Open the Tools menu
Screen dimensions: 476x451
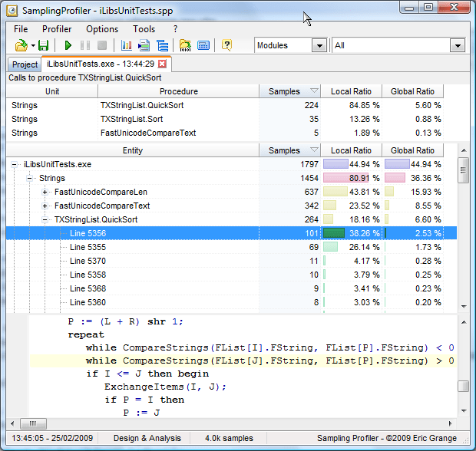[x=144, y=29]
